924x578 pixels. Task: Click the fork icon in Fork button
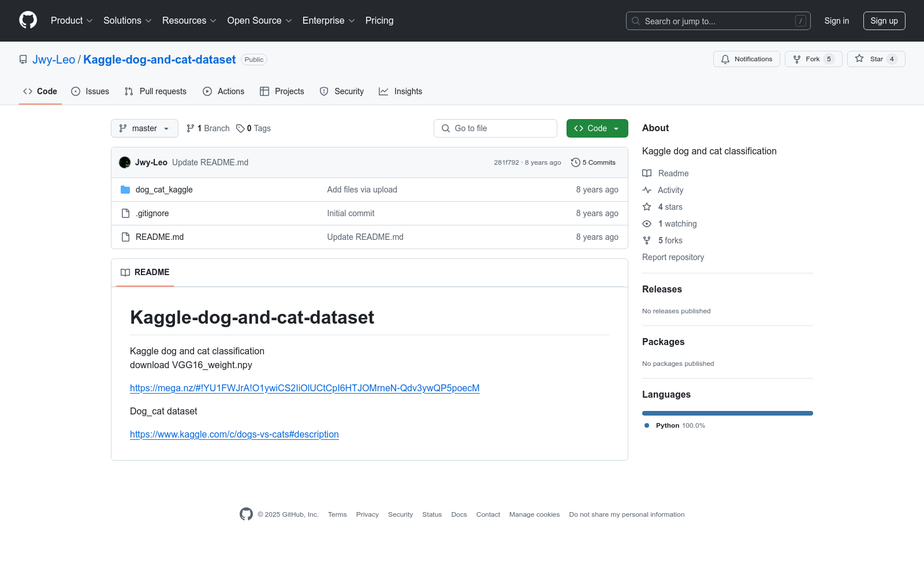tap(797, 59)
